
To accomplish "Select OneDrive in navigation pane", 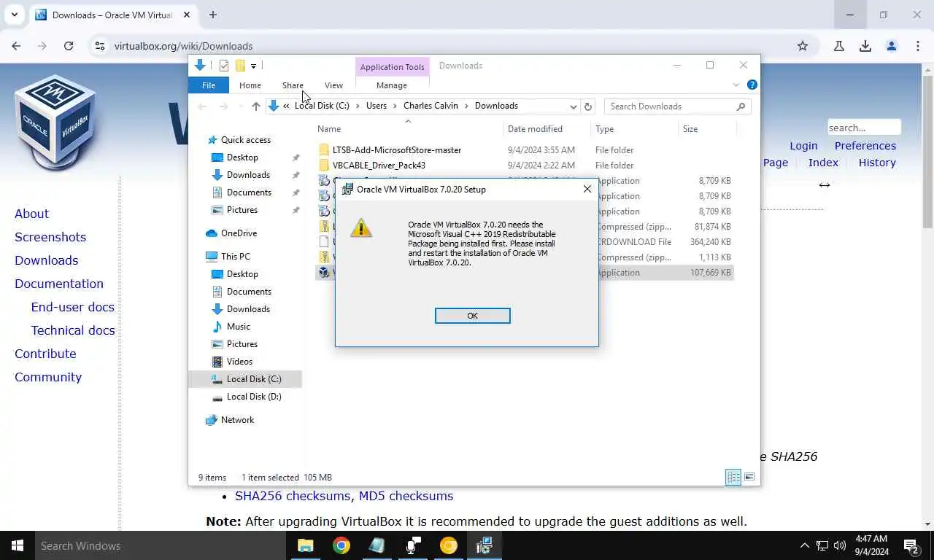I will (x=239, y=233).
